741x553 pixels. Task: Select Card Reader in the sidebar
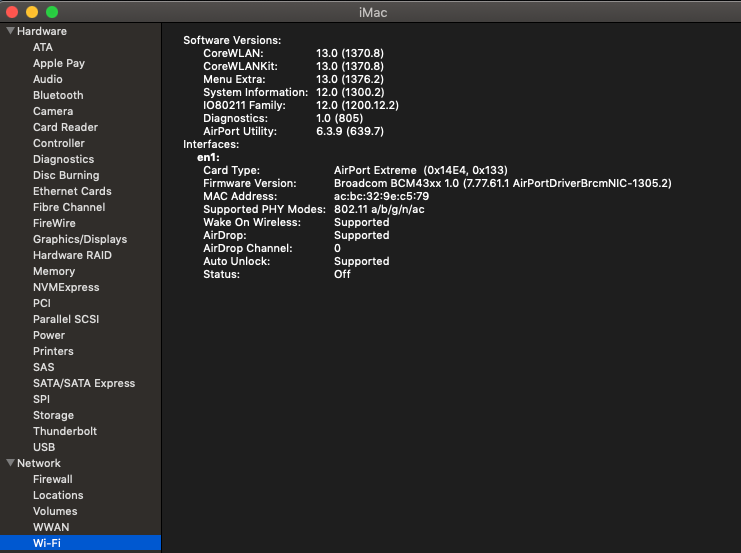click(65, 127)
